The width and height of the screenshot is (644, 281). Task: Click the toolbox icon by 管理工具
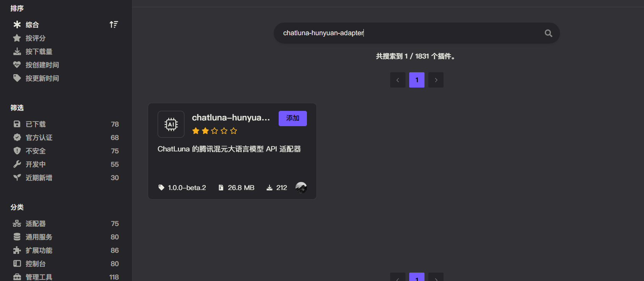(x=17, y=277)
